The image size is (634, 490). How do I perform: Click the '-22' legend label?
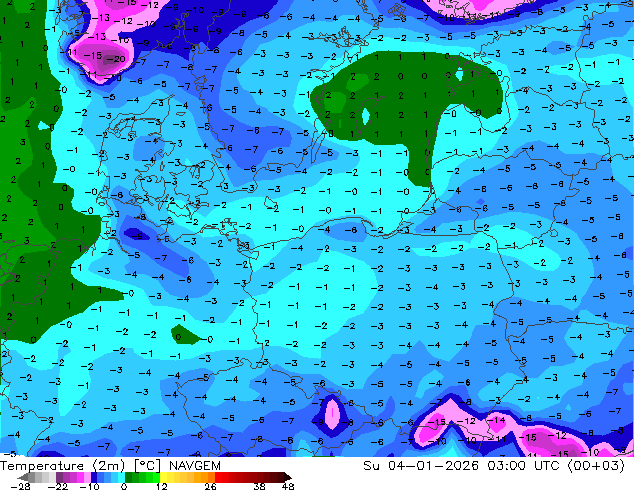coord(57,486)
